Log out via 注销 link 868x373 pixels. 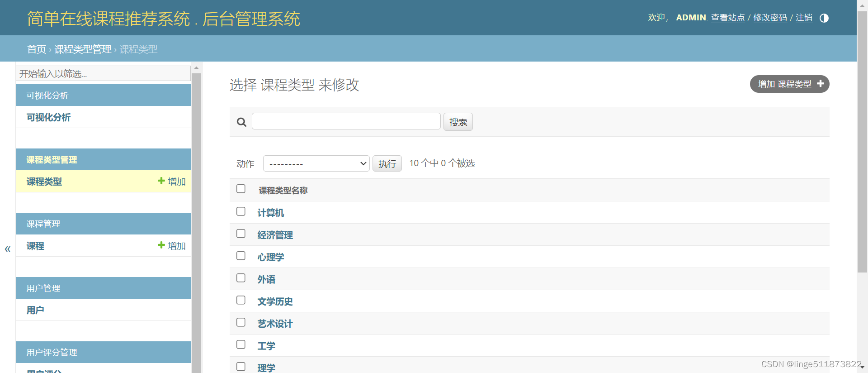pos(804,18)
